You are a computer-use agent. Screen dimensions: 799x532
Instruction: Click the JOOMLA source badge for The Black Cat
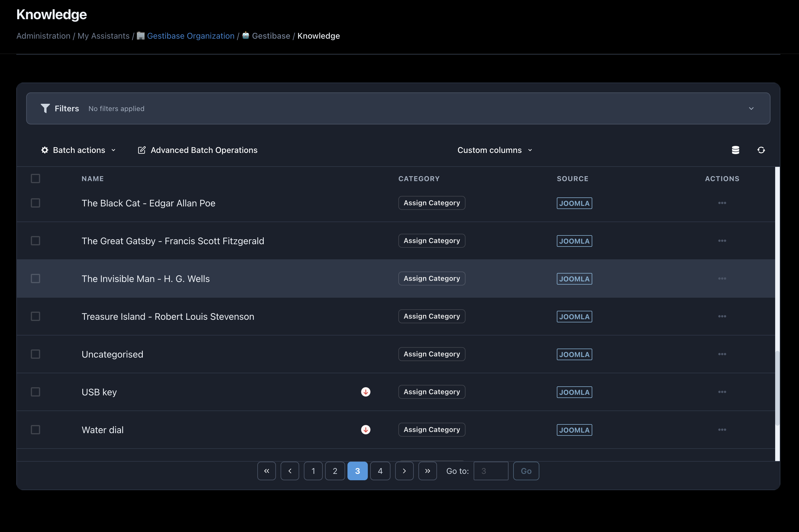(575, 203)
